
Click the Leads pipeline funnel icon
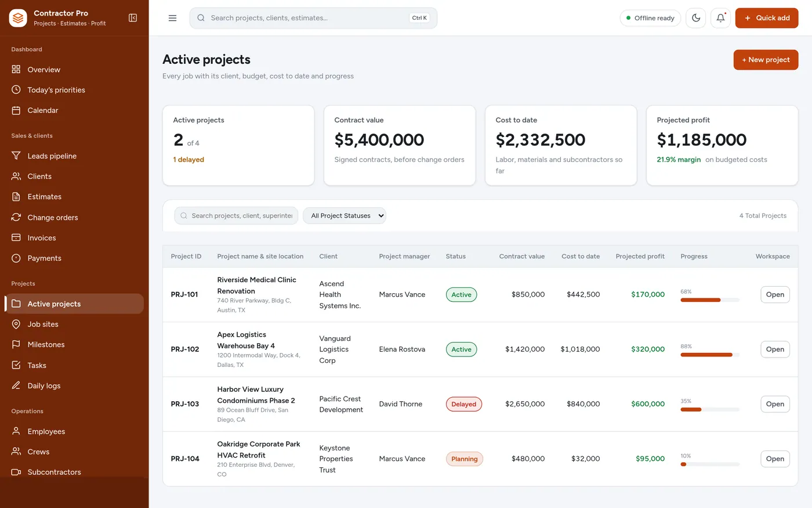(x=16, y=156)
